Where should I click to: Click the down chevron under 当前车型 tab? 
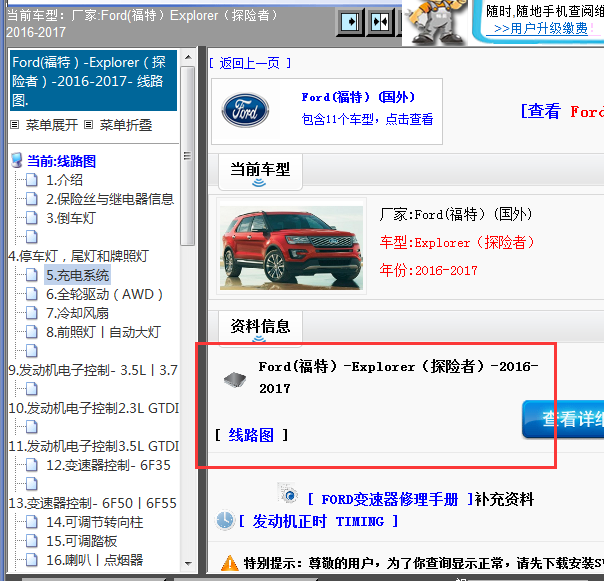(x=259, y=183)
